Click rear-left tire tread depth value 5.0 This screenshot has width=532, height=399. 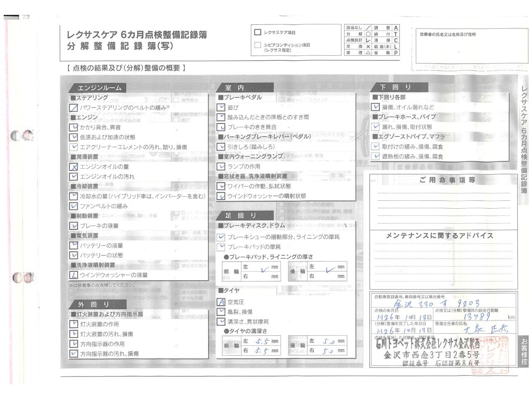pyautogui.click(x=328, y=342)
